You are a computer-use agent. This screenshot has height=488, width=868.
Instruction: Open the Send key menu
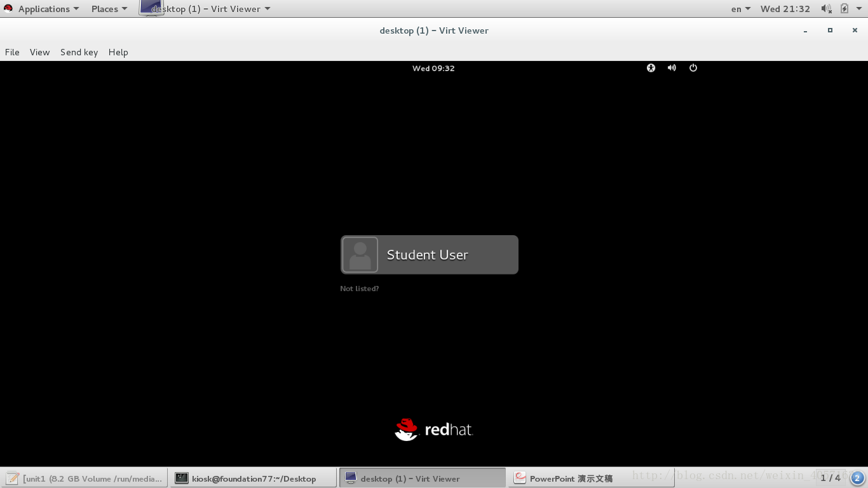coord(79,52)
